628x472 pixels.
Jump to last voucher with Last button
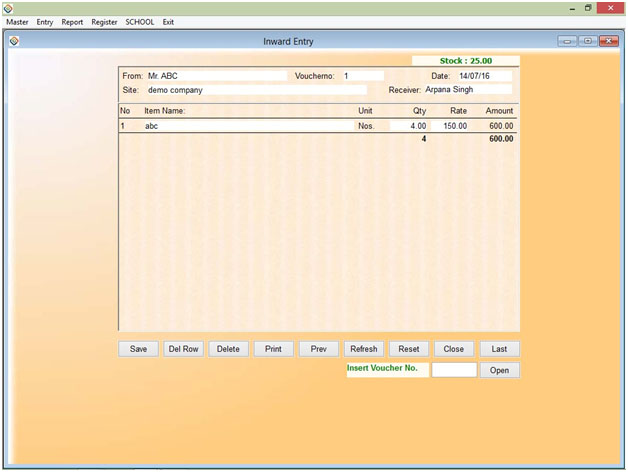point(499,349)
